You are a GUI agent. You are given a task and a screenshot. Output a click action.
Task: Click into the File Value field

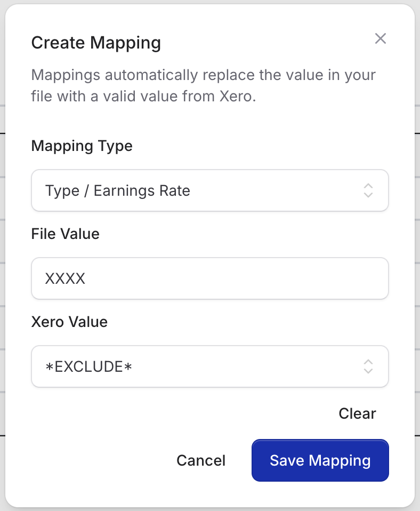210,278
